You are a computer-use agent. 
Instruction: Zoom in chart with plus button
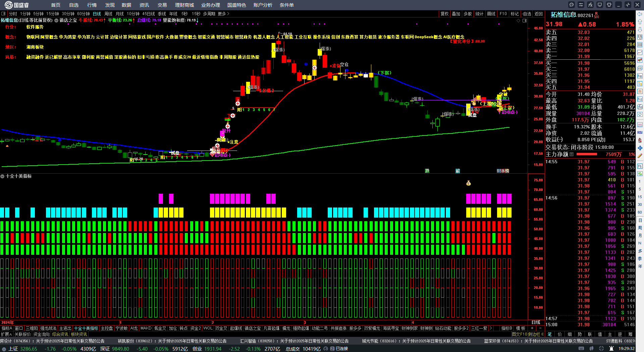pos(532,328)
